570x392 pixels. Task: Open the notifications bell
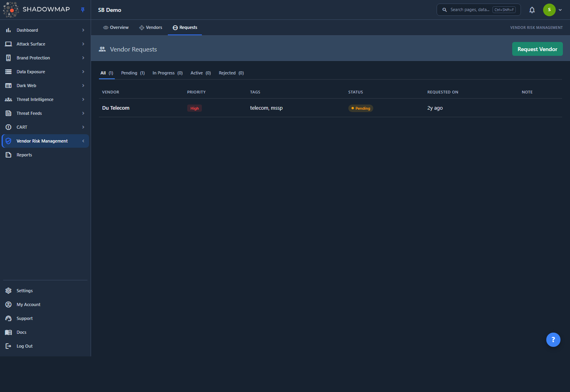532,10
